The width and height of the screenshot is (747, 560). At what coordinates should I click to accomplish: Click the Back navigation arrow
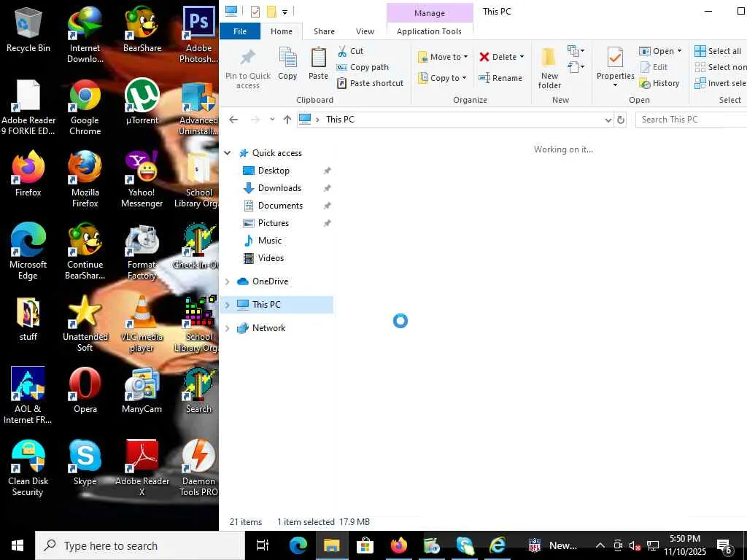[233, 120]
